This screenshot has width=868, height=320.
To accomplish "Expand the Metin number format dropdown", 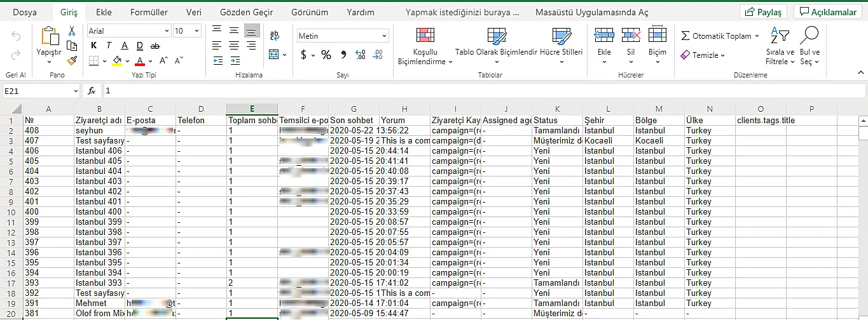I will [x=383, y=36].
